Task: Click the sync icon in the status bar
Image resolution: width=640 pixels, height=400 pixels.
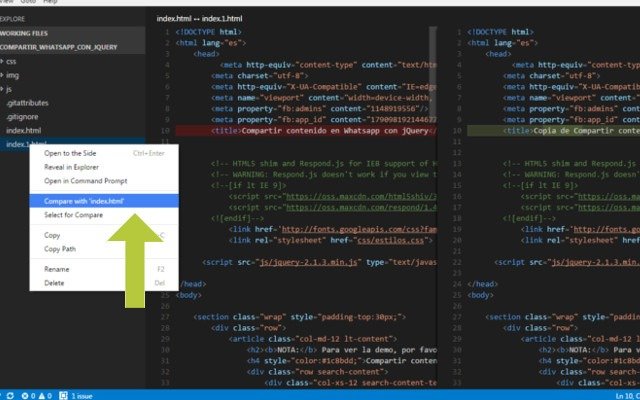Action: coord(10,396)
